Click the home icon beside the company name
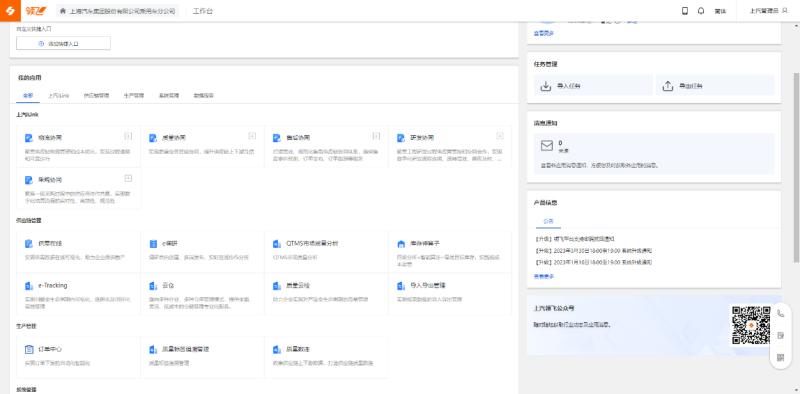The height and width of the screenshot is (394, 800). (63, 11)
